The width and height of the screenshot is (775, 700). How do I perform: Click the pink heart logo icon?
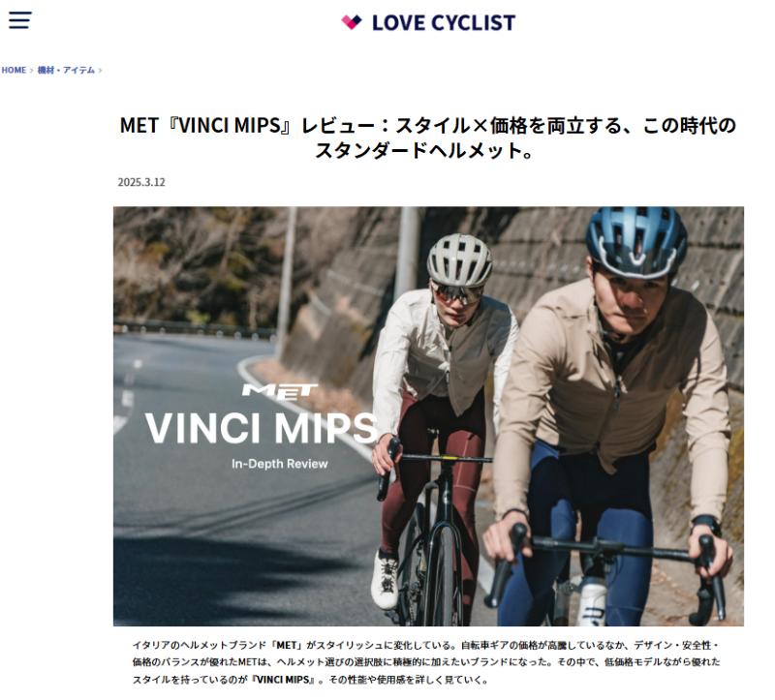352,21
